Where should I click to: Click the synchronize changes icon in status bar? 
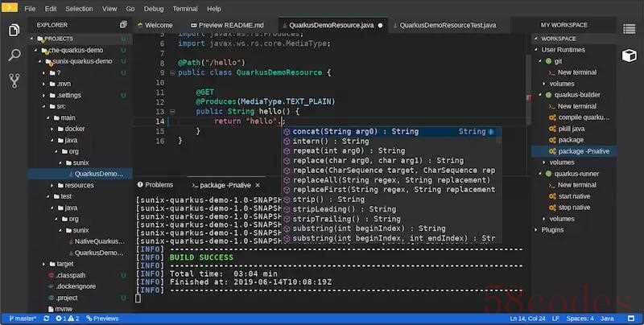[47, 319]
